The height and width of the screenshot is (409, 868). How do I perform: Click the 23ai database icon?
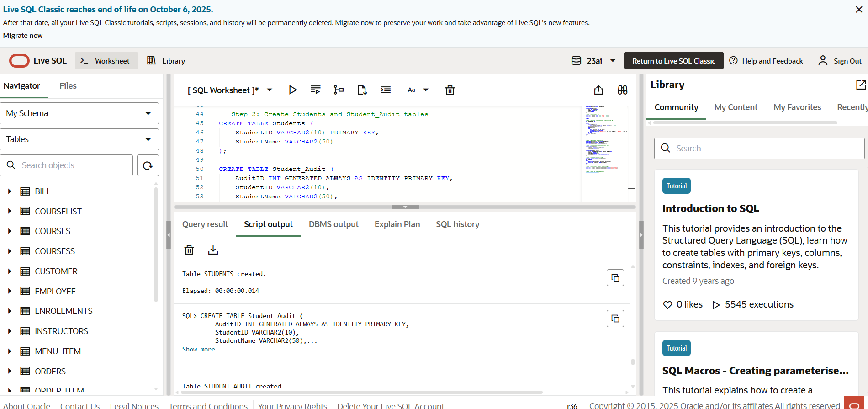pos(576,61)
